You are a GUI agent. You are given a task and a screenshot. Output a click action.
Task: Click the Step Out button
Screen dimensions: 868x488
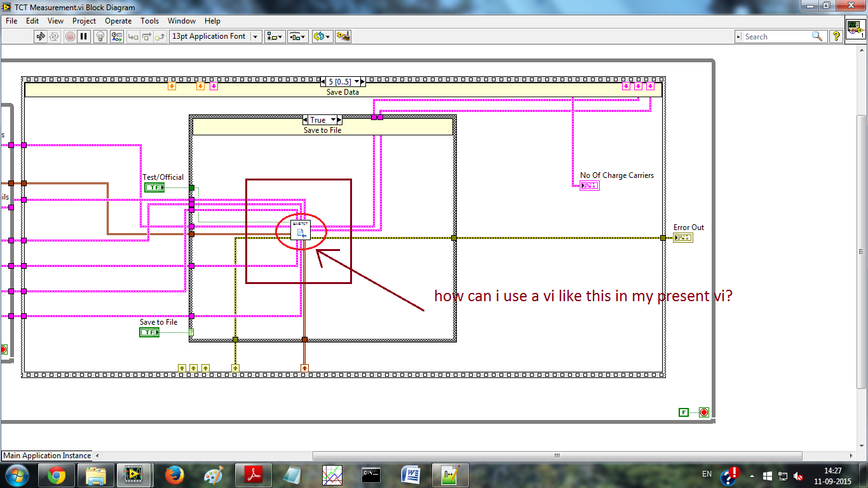pyautogui.click(x=159, y=36)
